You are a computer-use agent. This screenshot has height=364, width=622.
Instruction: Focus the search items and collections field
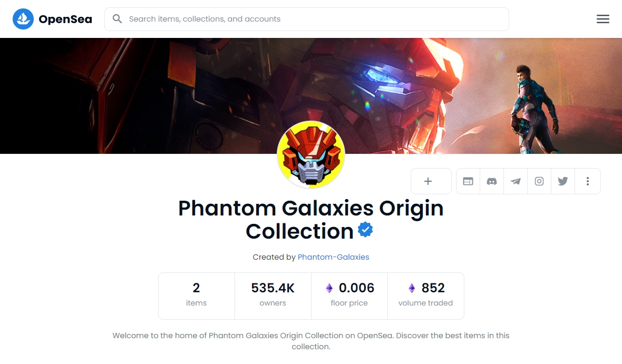coord(307,19)
